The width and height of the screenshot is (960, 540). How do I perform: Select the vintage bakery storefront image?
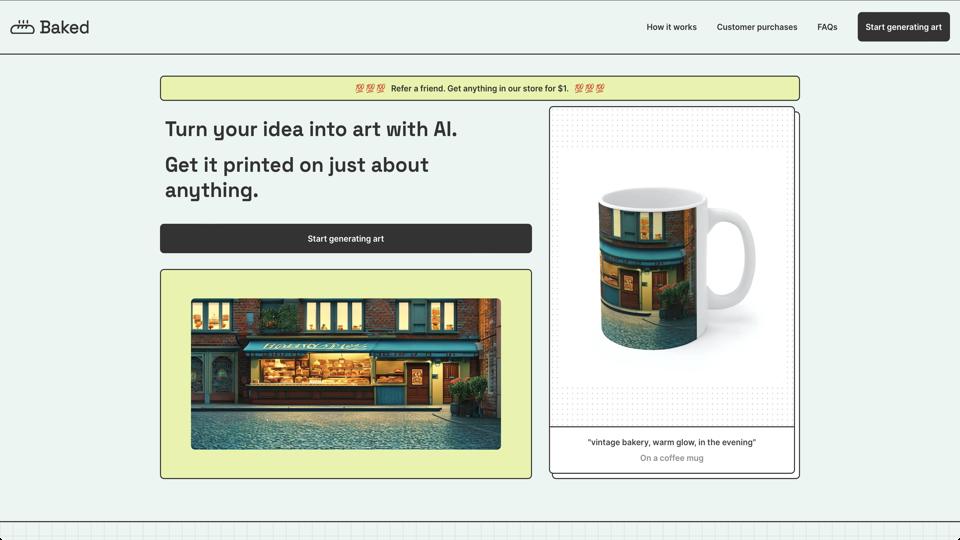click(x=345, y=373)
